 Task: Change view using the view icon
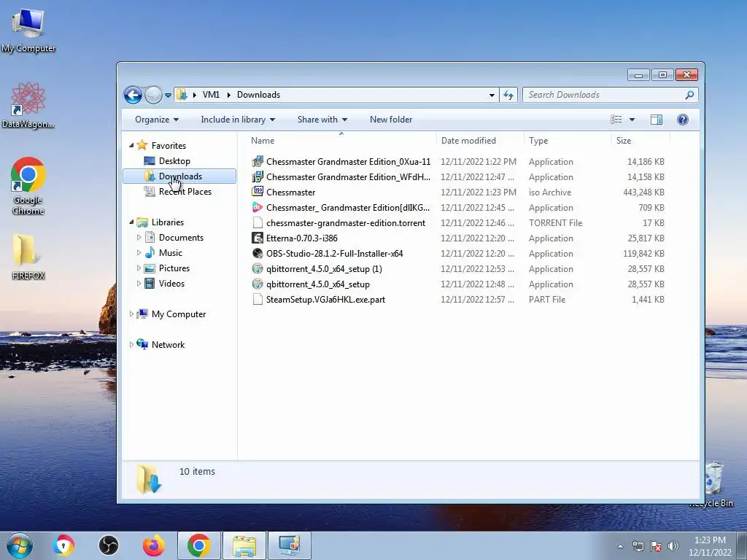click(x=616, y=120)
